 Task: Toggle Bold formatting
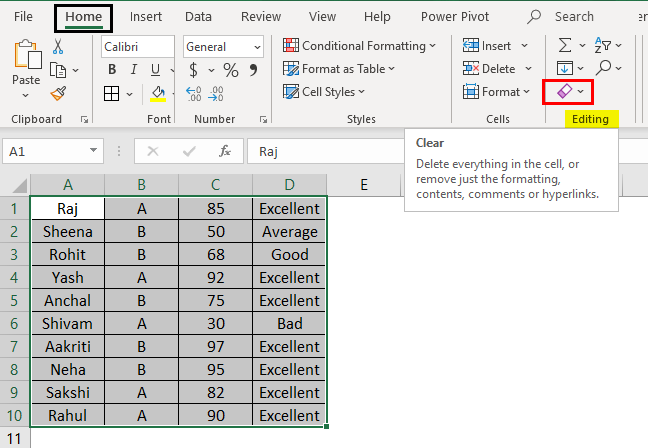point(112,70)
